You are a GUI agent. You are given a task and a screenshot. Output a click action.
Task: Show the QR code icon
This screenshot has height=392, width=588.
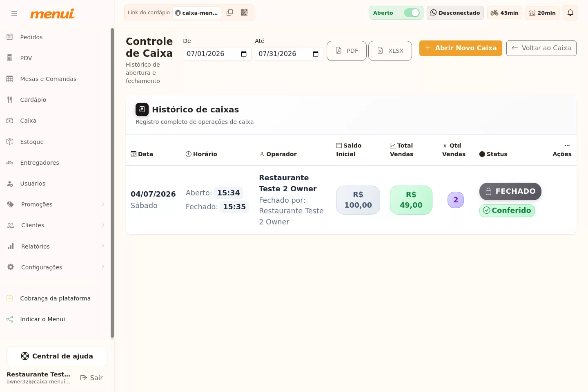[x=245, y=13]
